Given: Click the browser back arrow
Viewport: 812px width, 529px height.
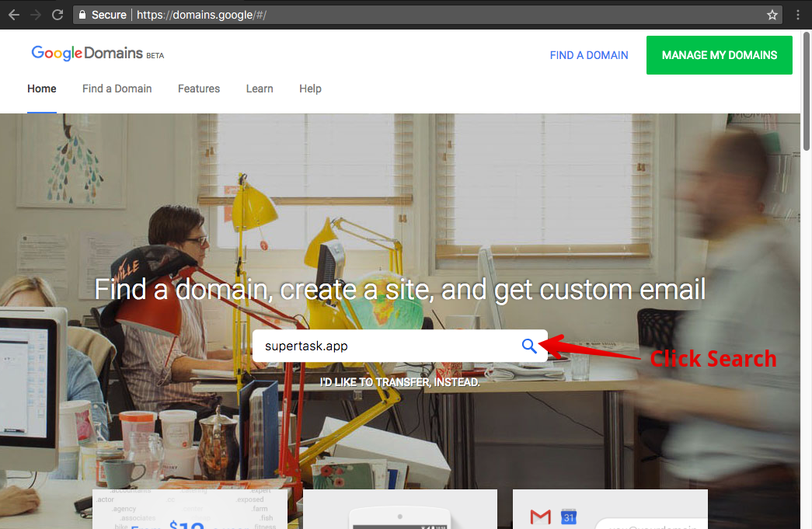Looking at the screenshot, I should tap(14, 15).
